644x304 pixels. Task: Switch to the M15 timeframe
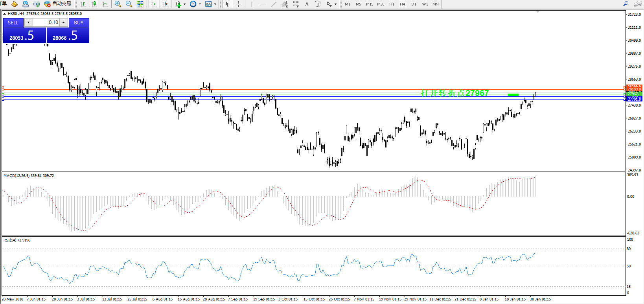click(370, 4)
